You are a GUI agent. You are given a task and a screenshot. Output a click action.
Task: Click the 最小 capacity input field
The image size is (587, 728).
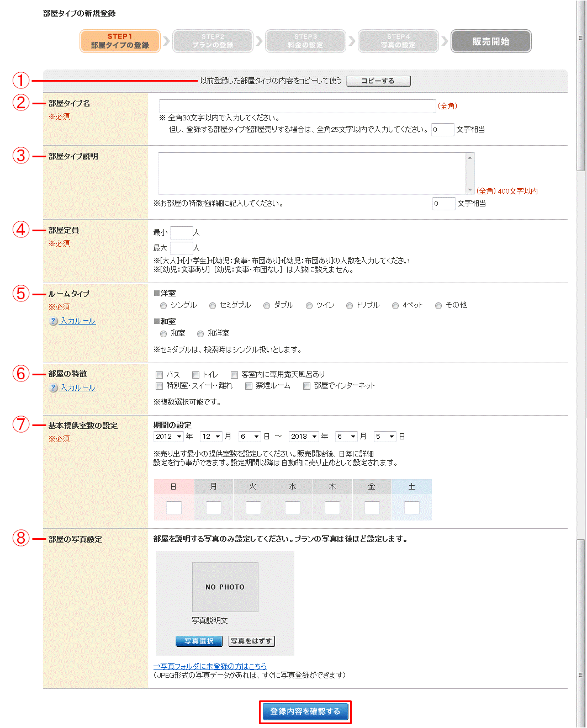[183, 232]
